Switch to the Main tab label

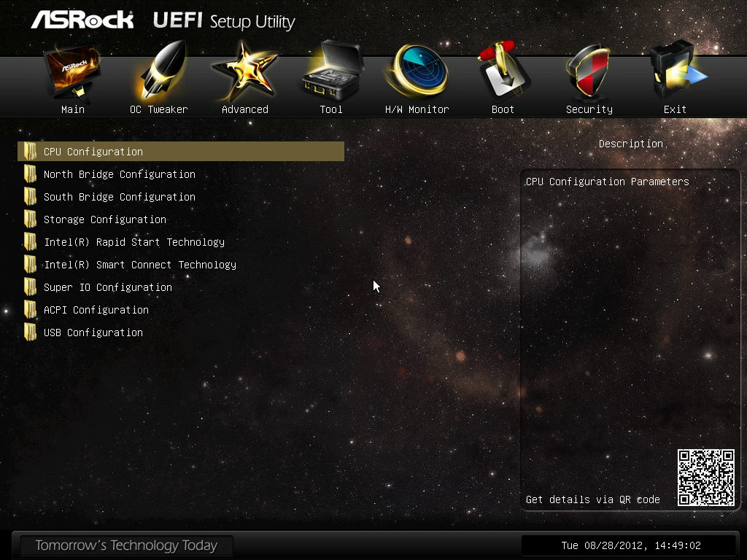click(x=73, y=109)
